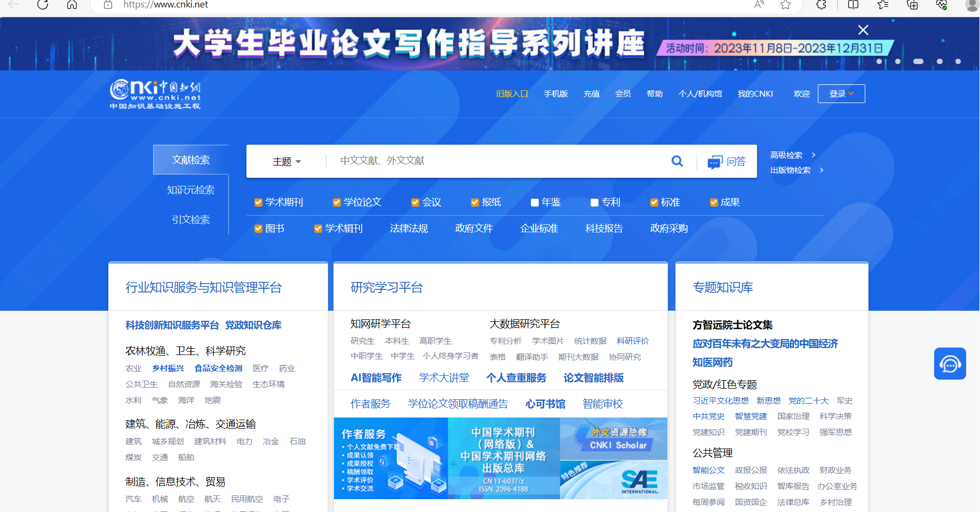The width and height of the screenshot is (980, 512).
Task: Open 手机版 in top navigation
Action: 555,94
